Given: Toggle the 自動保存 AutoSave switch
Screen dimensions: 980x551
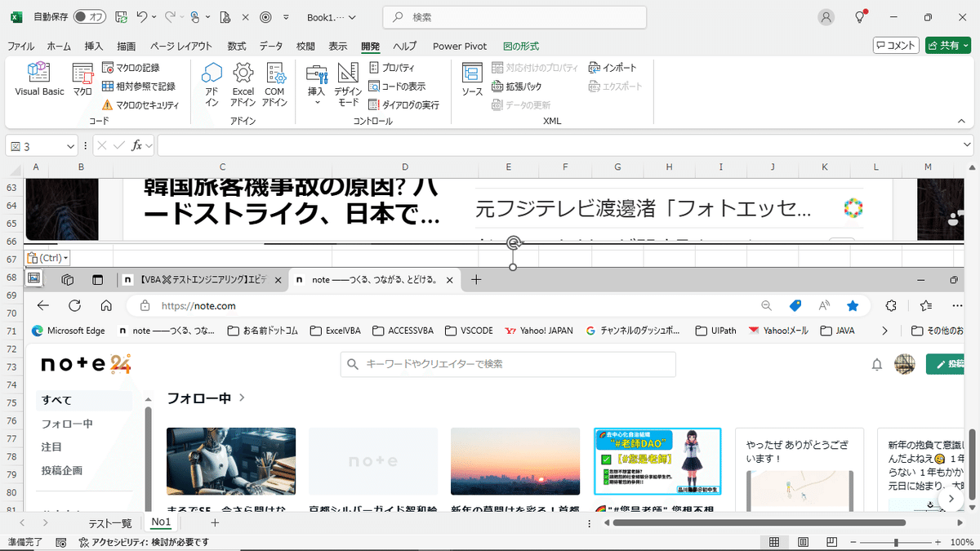Looking at the screenshot, I should [89, 17].
